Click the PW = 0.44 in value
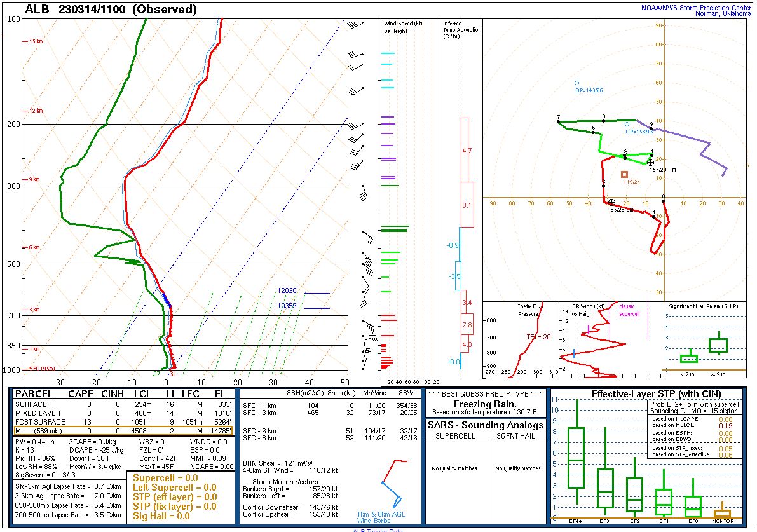Screen dimensions: 757x532 click(35, 442)
